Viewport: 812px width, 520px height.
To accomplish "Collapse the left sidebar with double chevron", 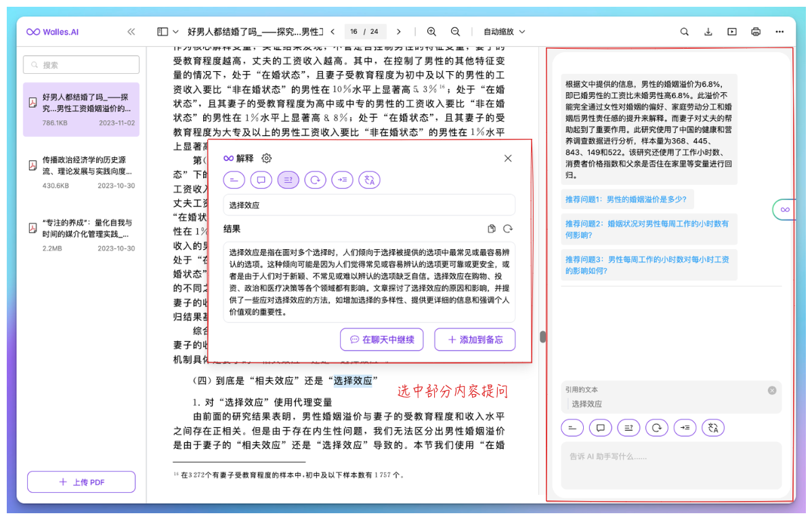I will (131, 32).
